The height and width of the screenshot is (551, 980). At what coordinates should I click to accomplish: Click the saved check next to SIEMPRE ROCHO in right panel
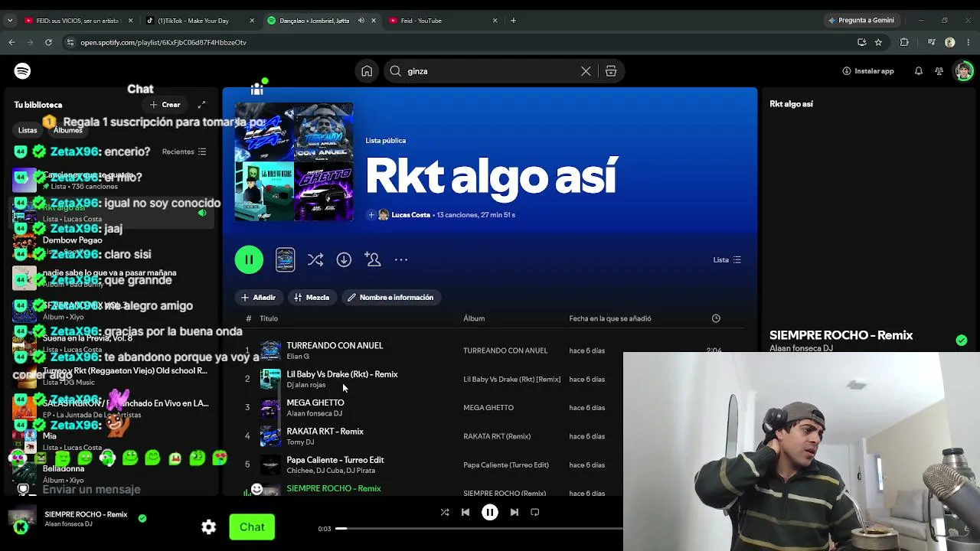962,340
